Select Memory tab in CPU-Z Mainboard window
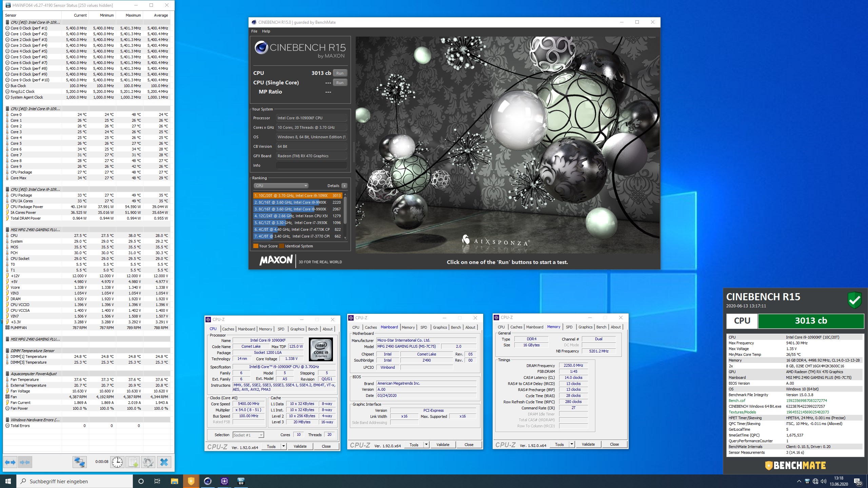This screenshot has height=488, width=868. 408,327
